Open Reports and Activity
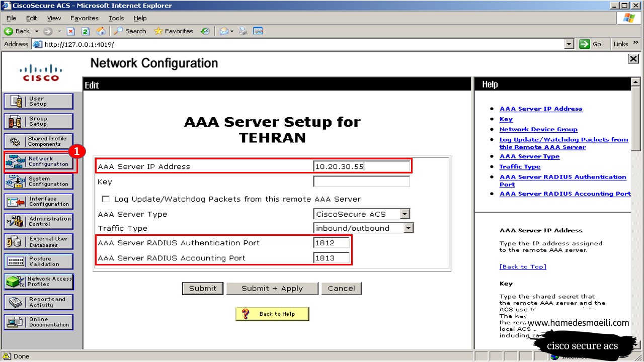The image size is (644, 362). click(38, 302)
